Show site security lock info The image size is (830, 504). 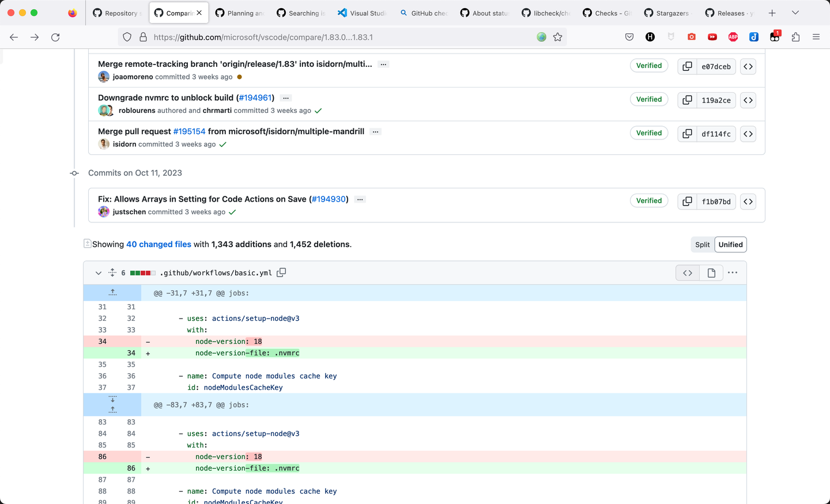143,37
